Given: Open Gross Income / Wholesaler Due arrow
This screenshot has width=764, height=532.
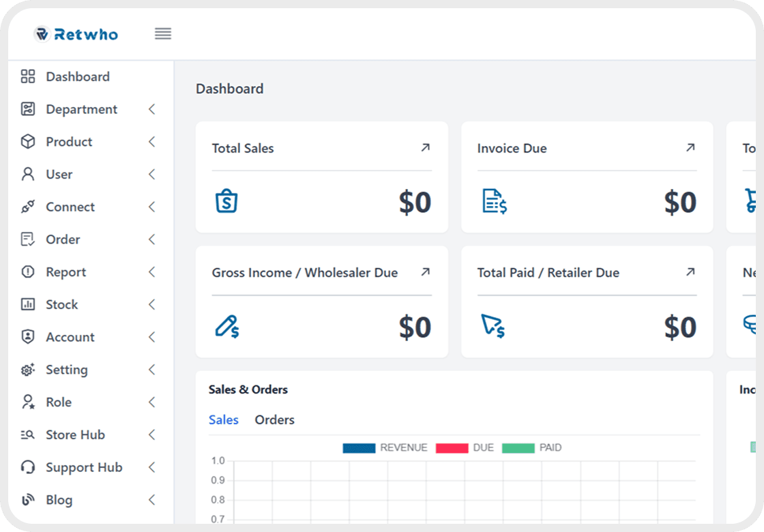Looking at the screenshot, I should coord(426,272).
